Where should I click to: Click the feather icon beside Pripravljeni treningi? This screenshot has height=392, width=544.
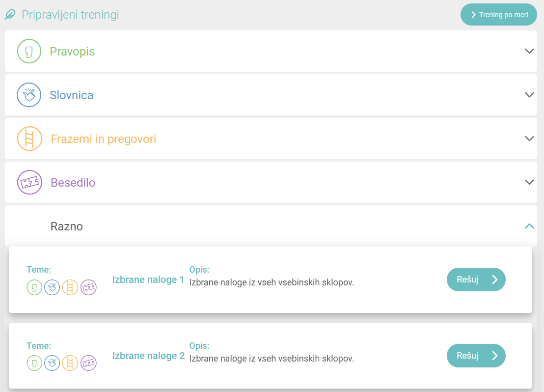tap(10, 15)
